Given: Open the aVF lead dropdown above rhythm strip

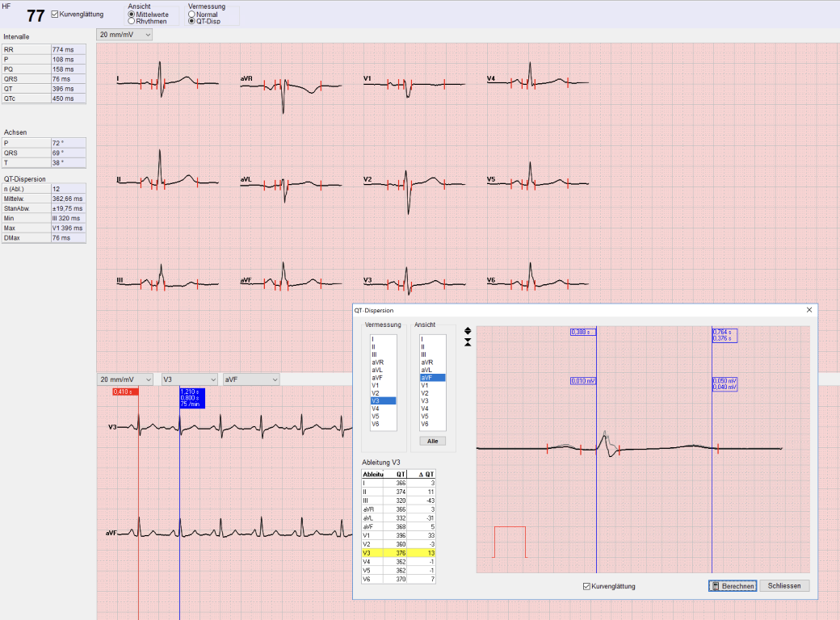Looking at the screenshot, I should click(250, 379).
